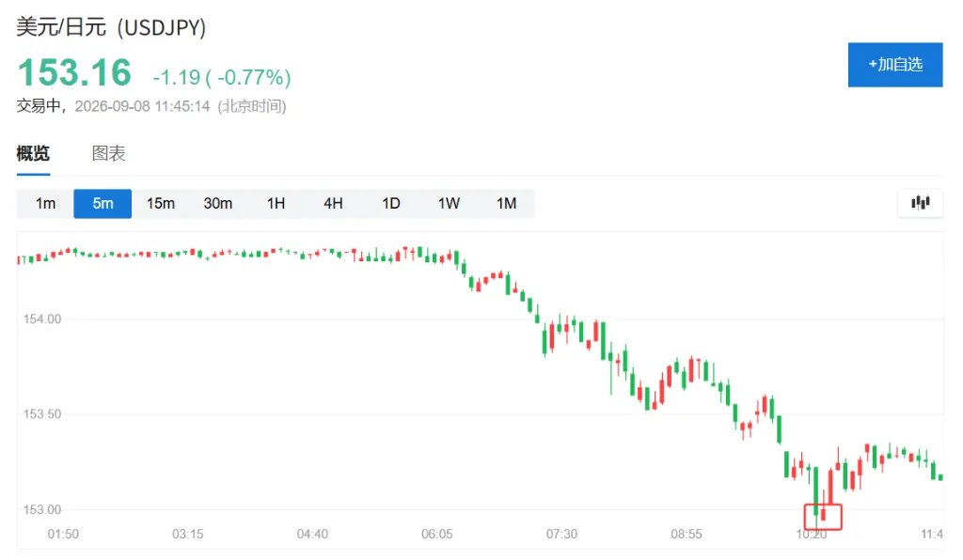
Task: Select the 1W timeframe
Action: coord(449,204)
